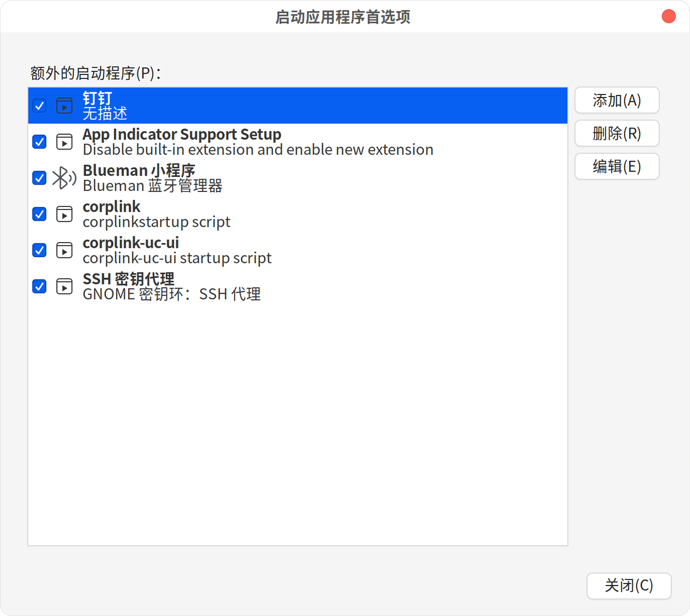The width and height of the screenshot is (690, 616).
Task: Click the 钉钉 application icon
Action: tap(64, 106)
